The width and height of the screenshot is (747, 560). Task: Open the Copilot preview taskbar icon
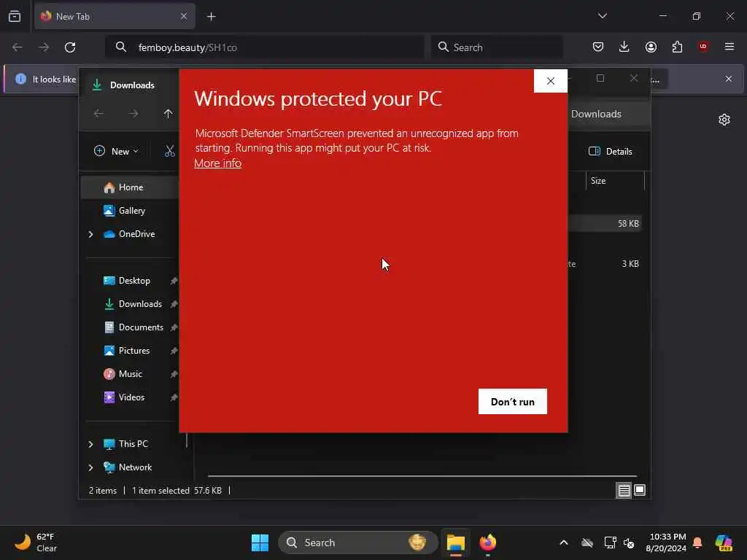tap(724, 542)
